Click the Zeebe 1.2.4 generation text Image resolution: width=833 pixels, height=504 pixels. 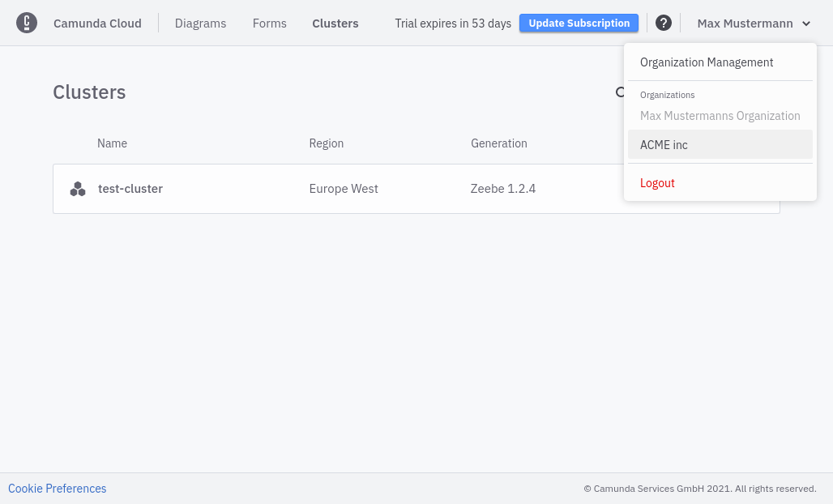(502, 188)
